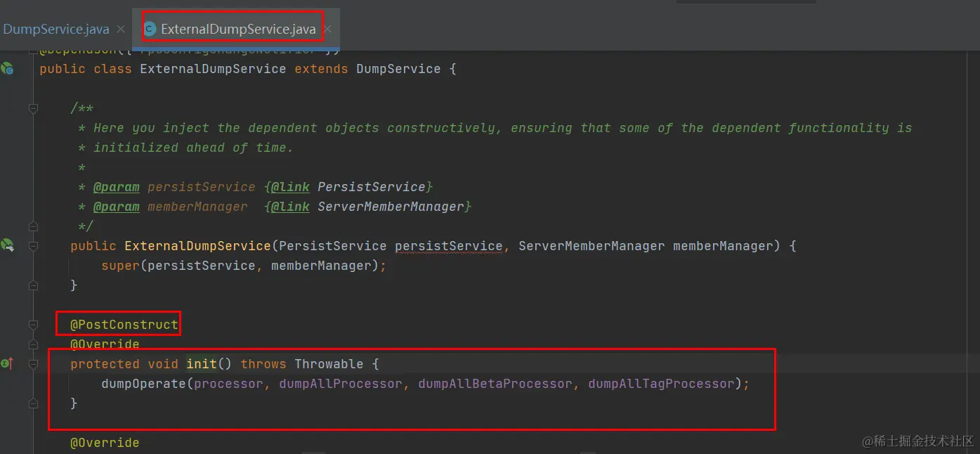Click the ExternalDumpService constructor name

pyautogui.click(x=197, y=246)
